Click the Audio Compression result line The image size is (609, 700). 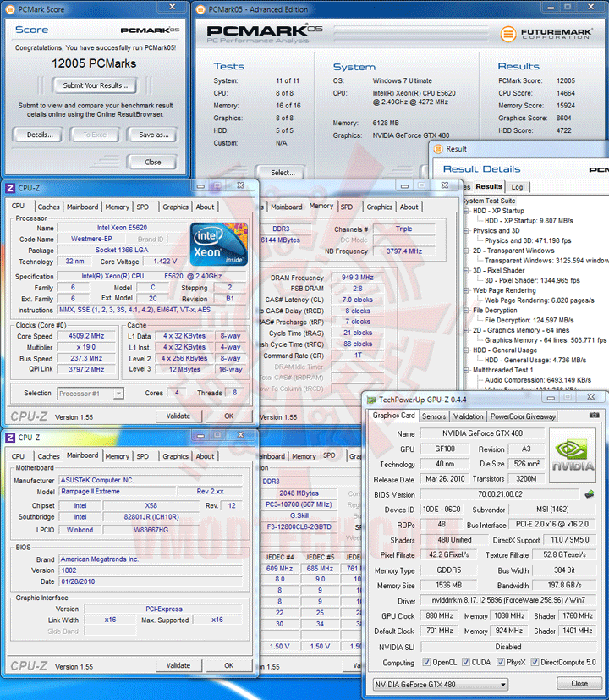click(538, 380)
